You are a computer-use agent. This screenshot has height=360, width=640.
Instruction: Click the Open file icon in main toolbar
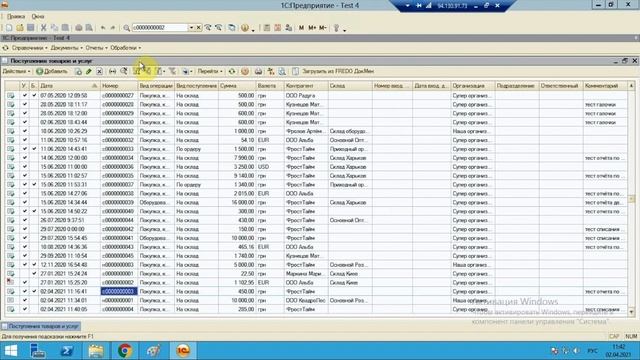[x=20, y=28]
